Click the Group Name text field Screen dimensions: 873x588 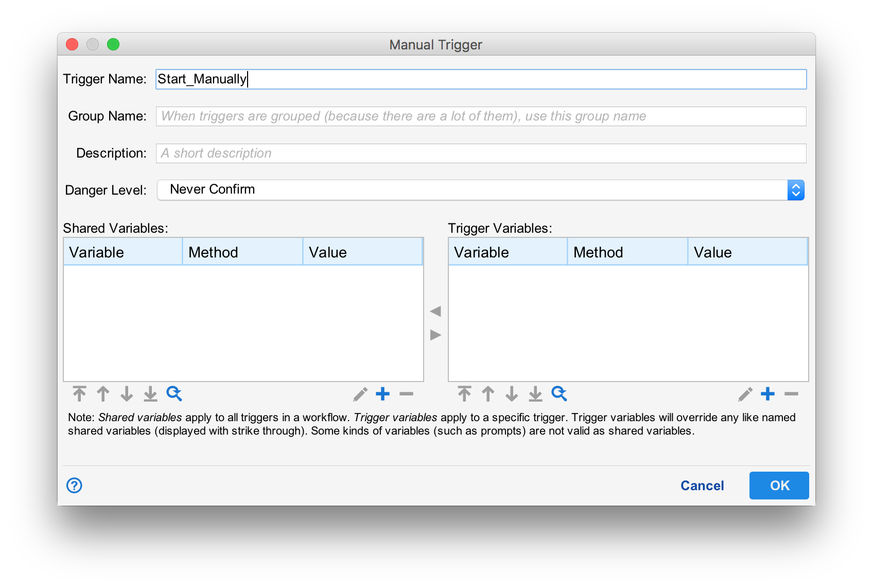click(481, 116)
